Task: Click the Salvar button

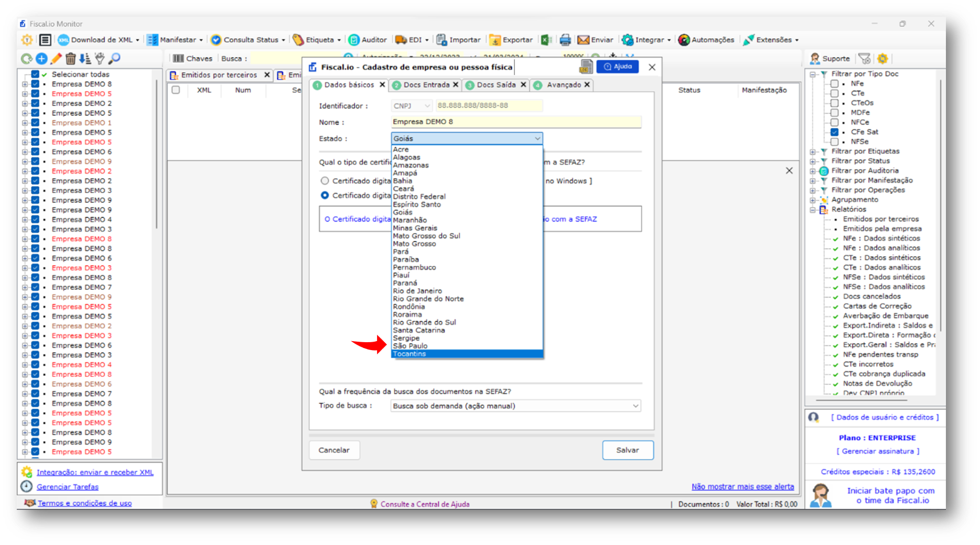Action: 628,450
